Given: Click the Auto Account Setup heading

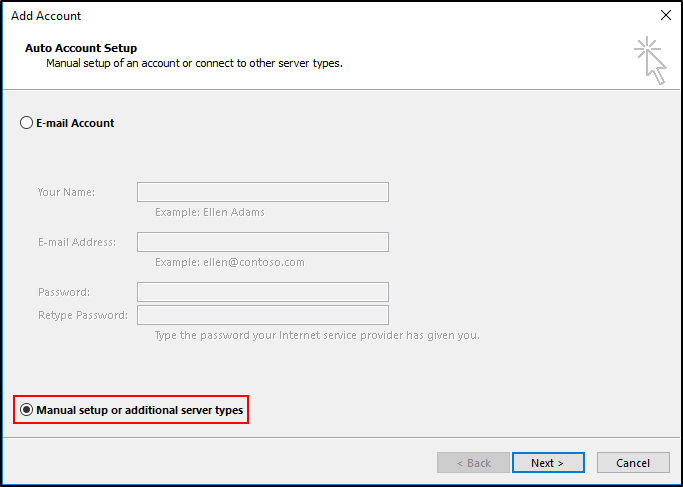Looking at the screenshot, I should tap(81, 48).
